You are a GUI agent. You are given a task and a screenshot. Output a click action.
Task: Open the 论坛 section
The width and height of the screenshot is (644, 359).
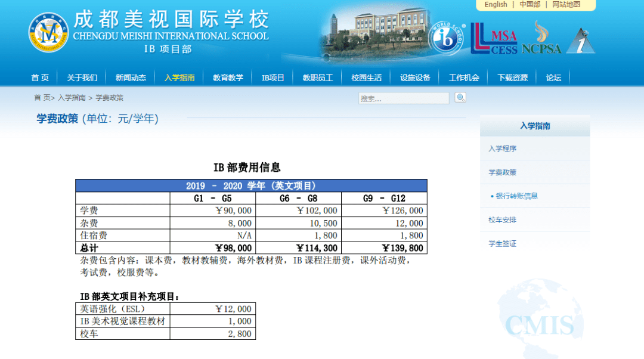click(553, 76)
